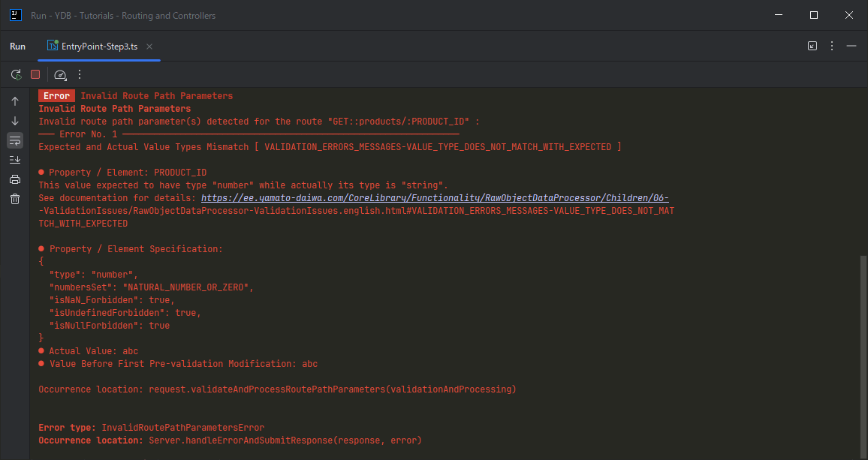This screenshot has height=460, width=868.
Task: Click the dock window icon at top right
Action: (x=812, y=46)
